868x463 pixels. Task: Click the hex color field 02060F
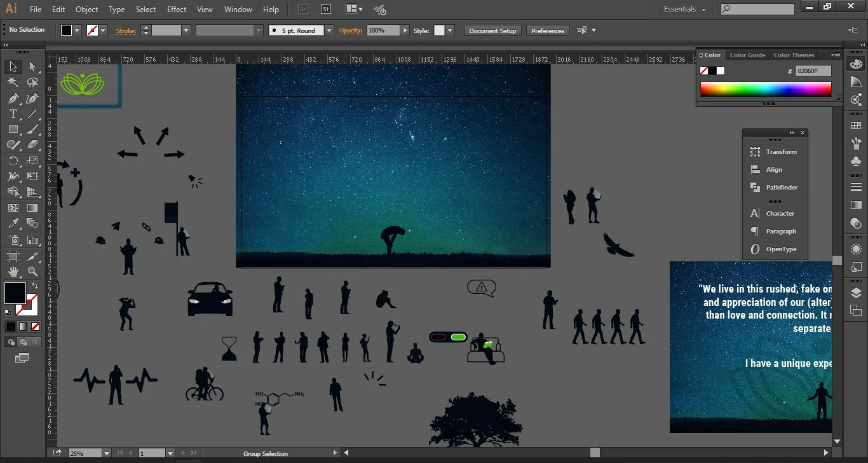813,71
